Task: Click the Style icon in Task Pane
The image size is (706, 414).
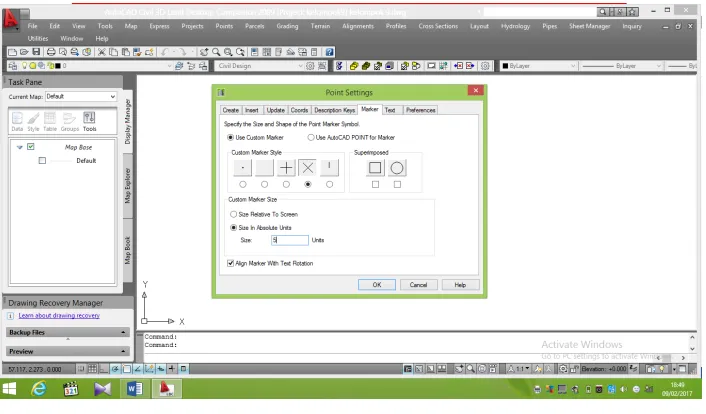Action: coord(33,122)
